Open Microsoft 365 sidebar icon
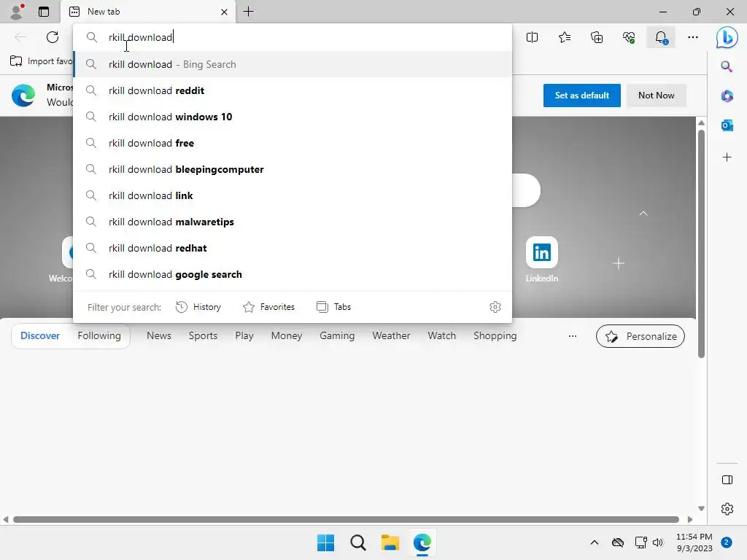This screenshot has width=747, height=560. (727, 96)
